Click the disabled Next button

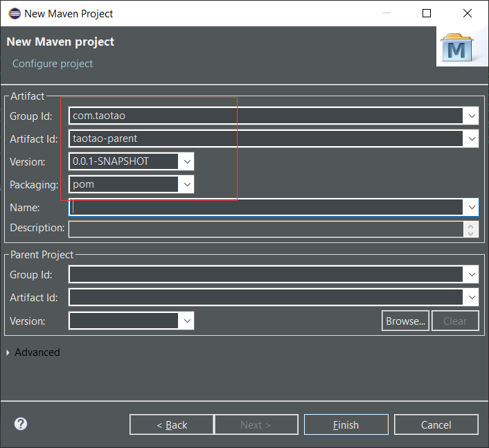[256, 424]
